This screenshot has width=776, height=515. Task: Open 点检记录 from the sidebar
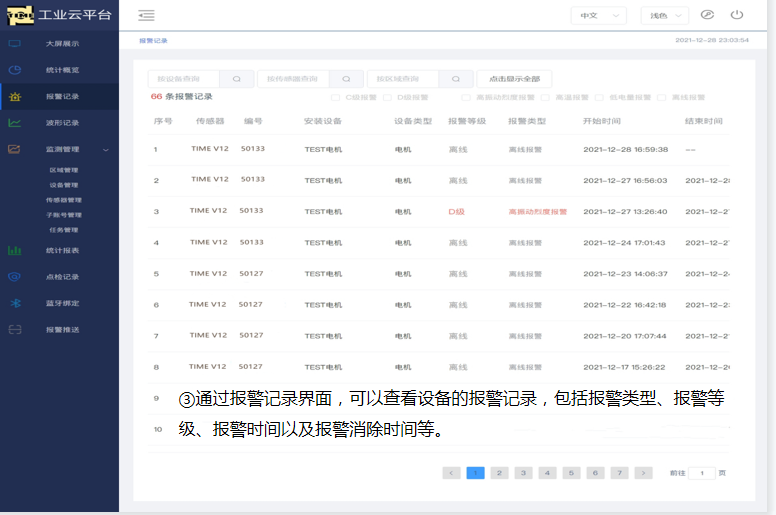pos(62,277)
